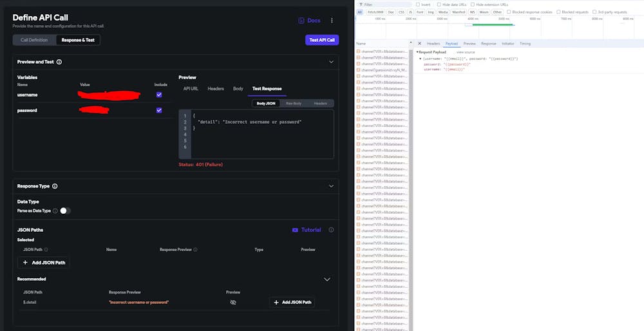Open the DevTools Preview tab beside Payload
The width and height of the screenshot is (644, 331).
pos(469,44)
